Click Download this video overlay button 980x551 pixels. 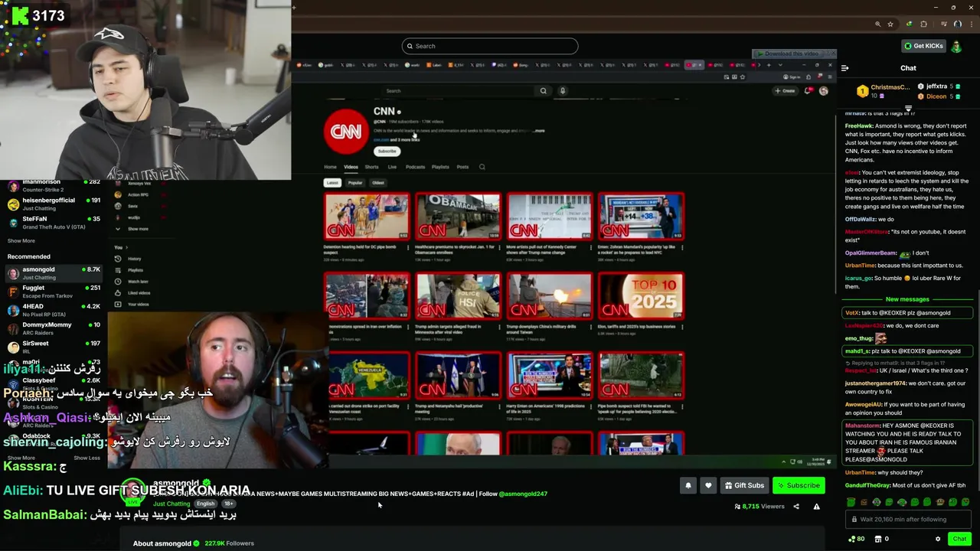click(791, 54)
